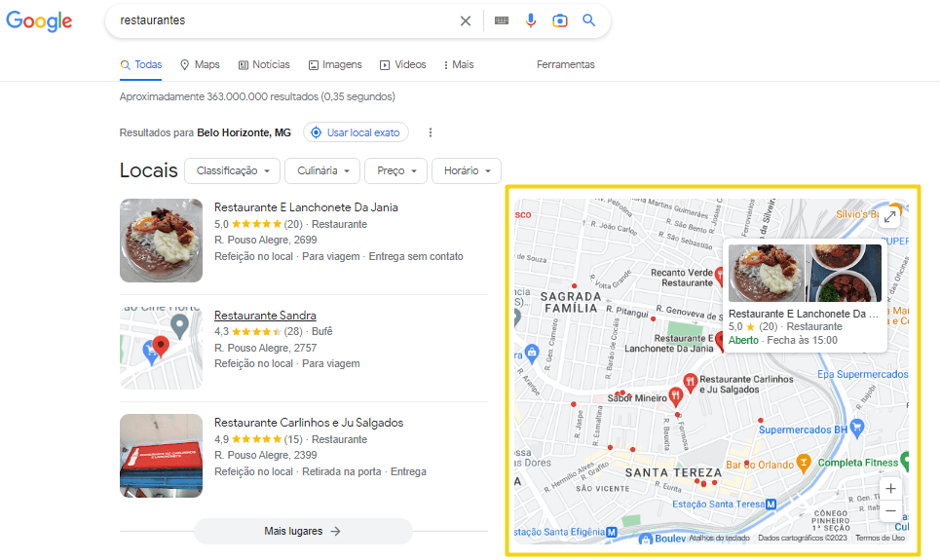Click the Jania restaurant food photo thumbnail
940x560 pixels.
162,241
